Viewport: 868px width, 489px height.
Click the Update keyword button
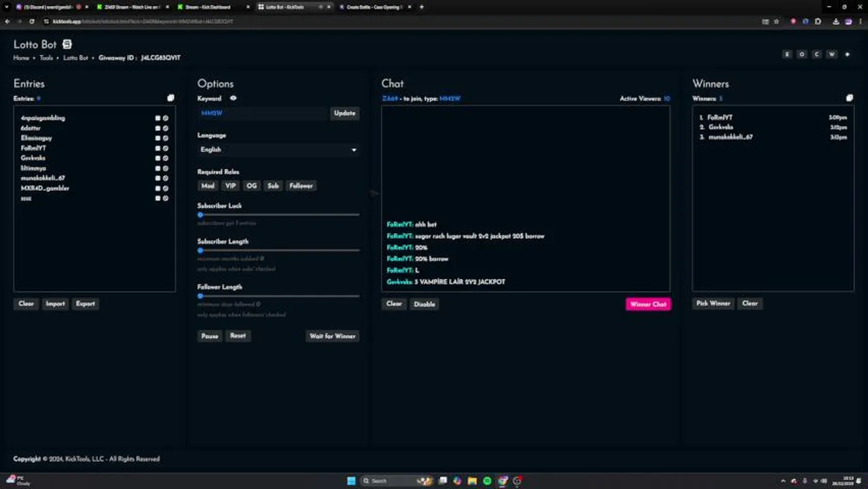(x=344, y=113)
